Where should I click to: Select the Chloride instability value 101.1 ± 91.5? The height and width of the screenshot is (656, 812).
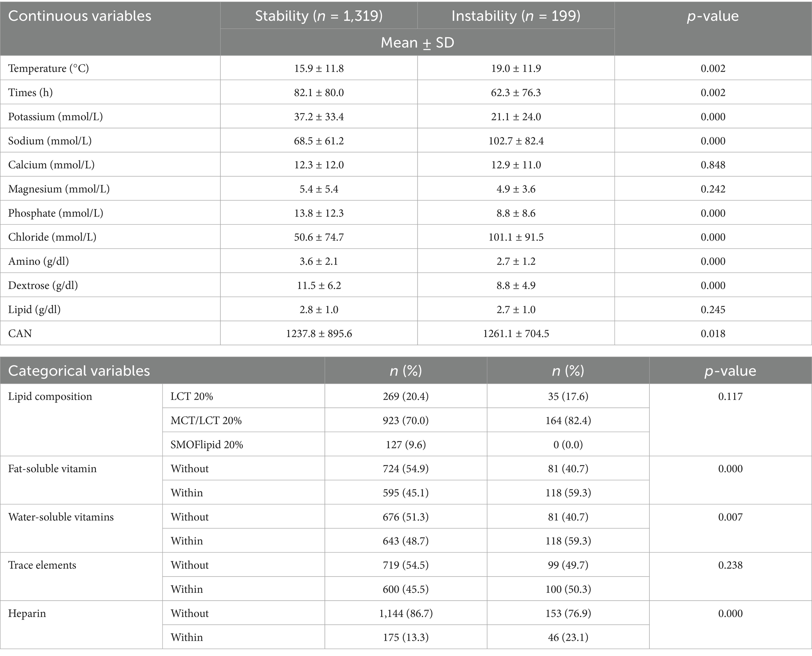tap(516, 237)
